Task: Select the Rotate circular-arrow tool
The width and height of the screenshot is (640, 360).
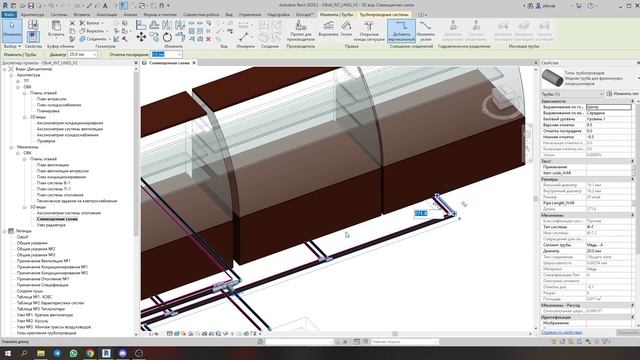Action: pos(167,37)
